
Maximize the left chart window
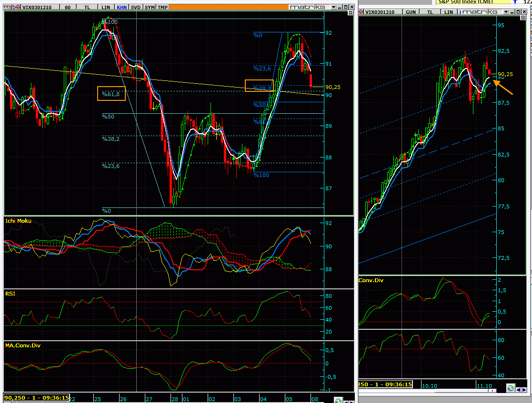click(345, 7)
